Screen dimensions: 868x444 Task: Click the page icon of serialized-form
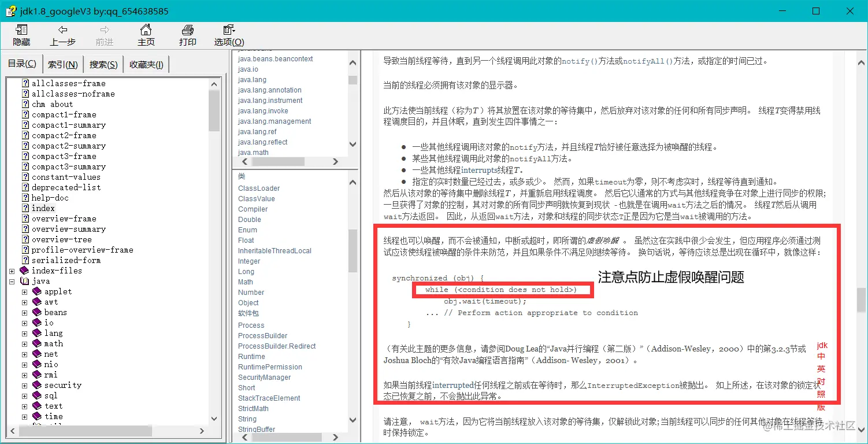tap(25, 260)
